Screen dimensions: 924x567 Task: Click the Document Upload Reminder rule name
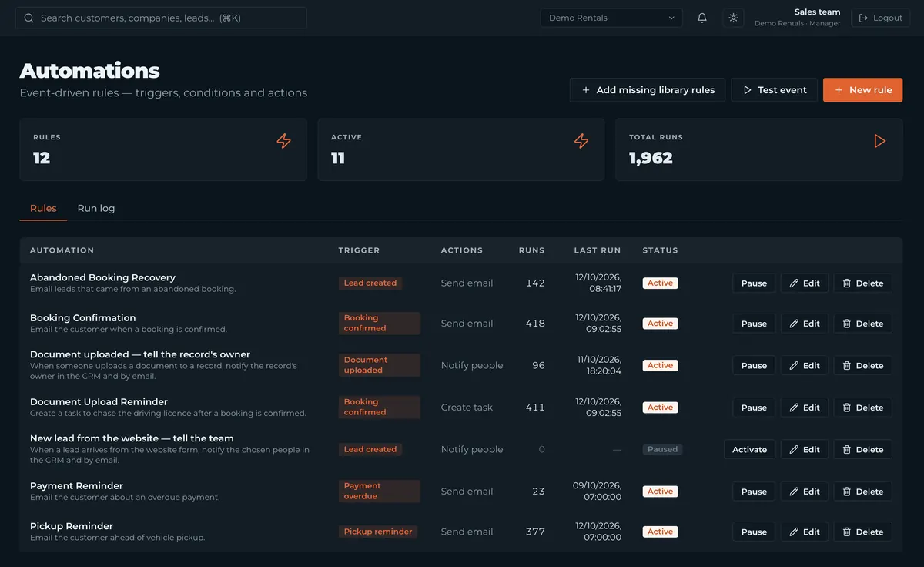click(x=99, y=401)
